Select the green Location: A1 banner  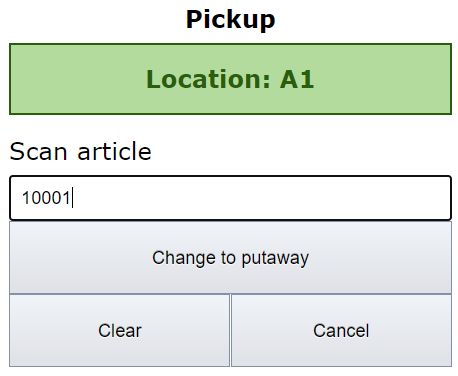pos(230,79)
